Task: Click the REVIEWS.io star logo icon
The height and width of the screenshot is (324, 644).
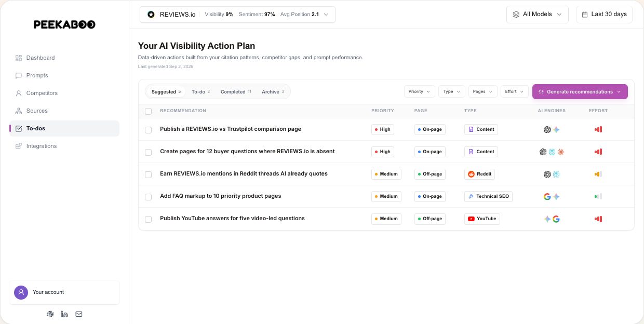Action: 151,15
